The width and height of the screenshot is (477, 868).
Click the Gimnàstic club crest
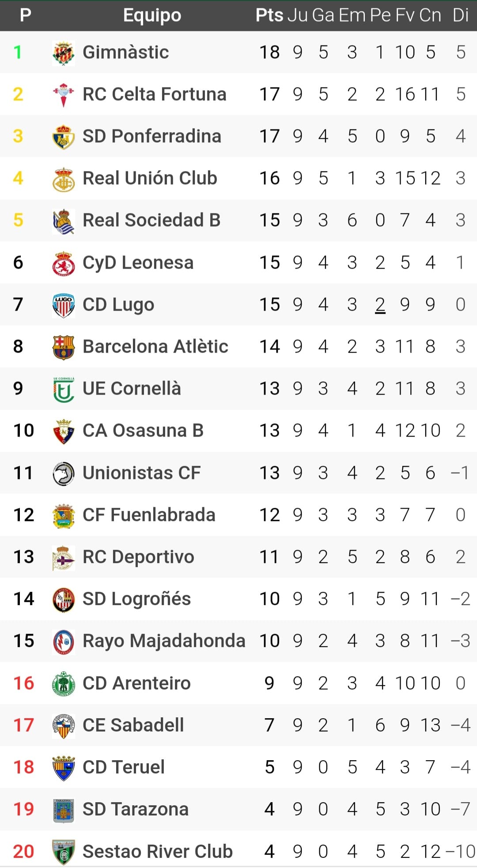point(63,53)
